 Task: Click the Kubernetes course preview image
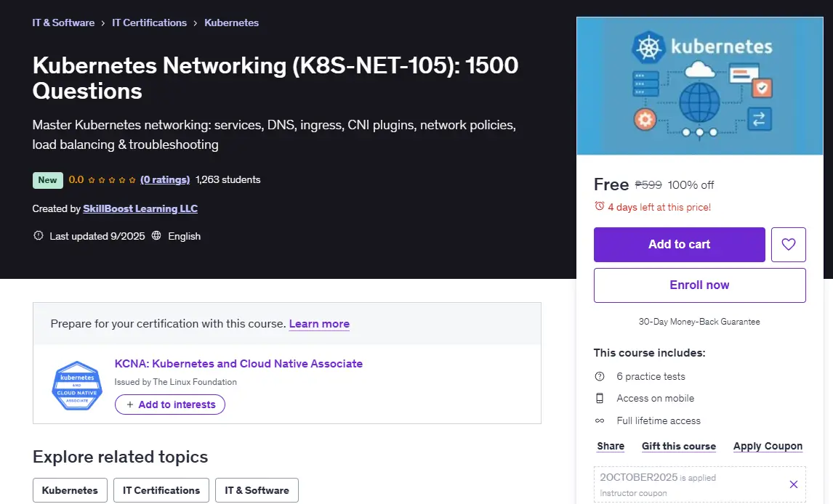point(700,86)
